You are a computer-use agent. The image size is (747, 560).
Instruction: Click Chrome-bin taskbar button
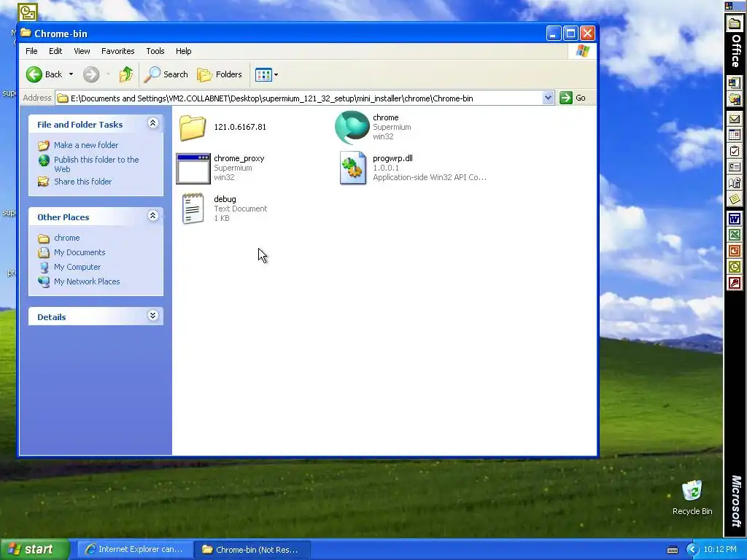click(x=252, y=550)
